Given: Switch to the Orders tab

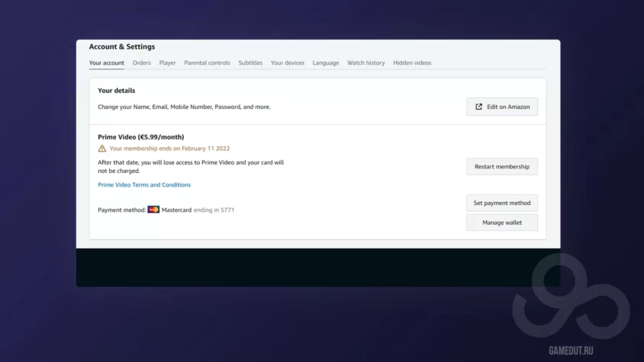Looking at the screenshot, I should [x=142, y=62].
